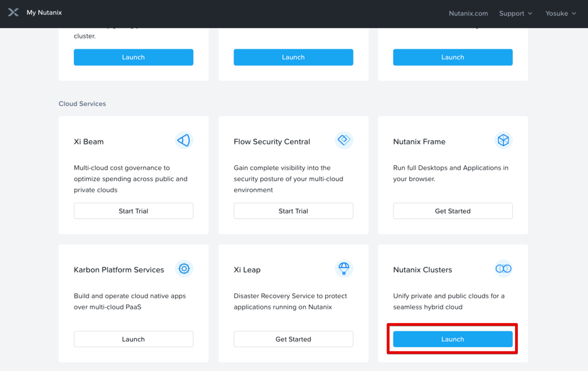
Task: Click the Xi Leap card title
Action: [247, 270]
